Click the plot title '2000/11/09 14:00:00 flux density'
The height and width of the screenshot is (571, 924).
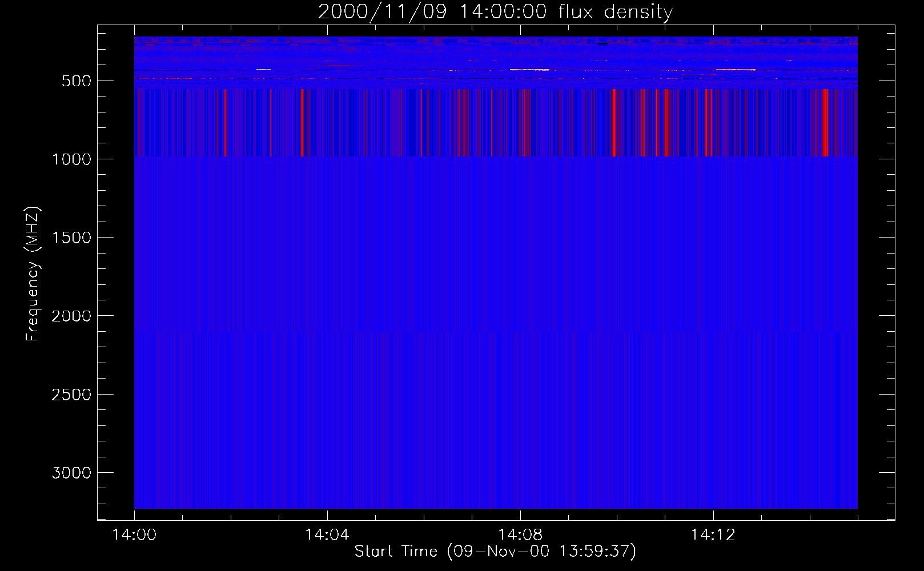pos(495,12)
